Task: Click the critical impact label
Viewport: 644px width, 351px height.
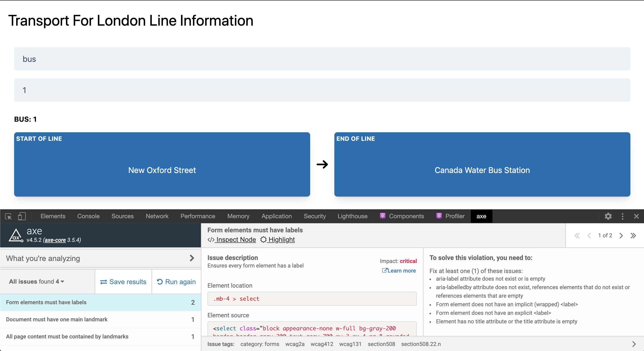Action: 408,261
